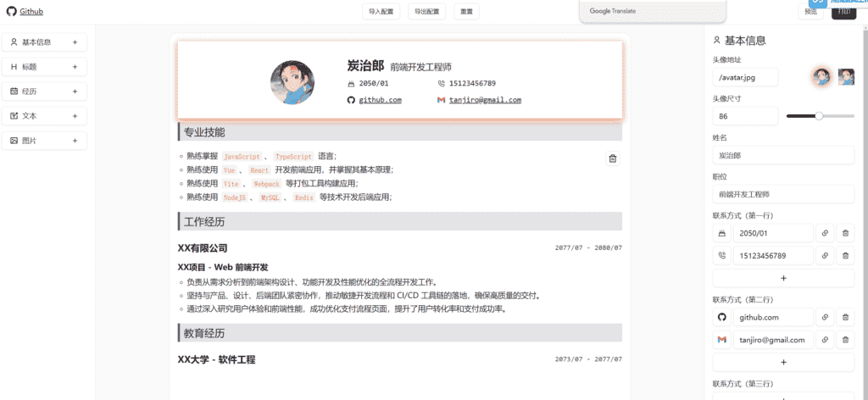The width and height of the screenshot is (868, 400).
Task: Select the 文本 edit icon in sidebar
Action: click(14, 116)
